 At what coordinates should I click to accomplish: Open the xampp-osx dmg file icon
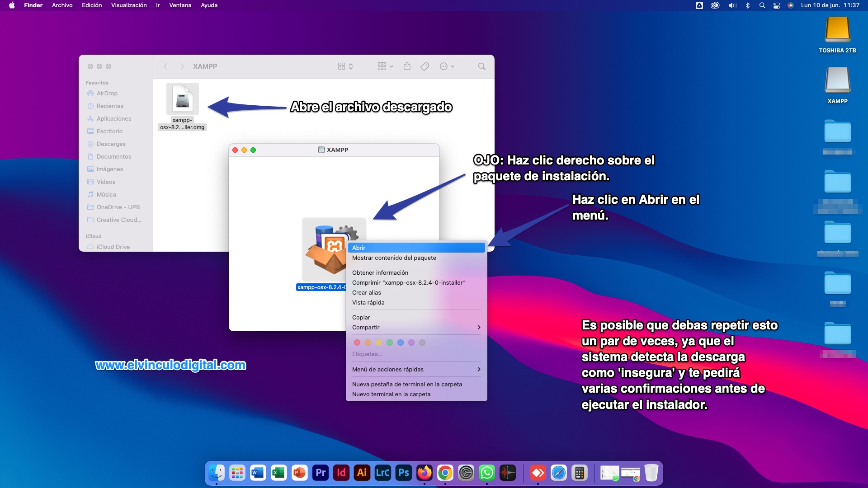pos(183,99)
